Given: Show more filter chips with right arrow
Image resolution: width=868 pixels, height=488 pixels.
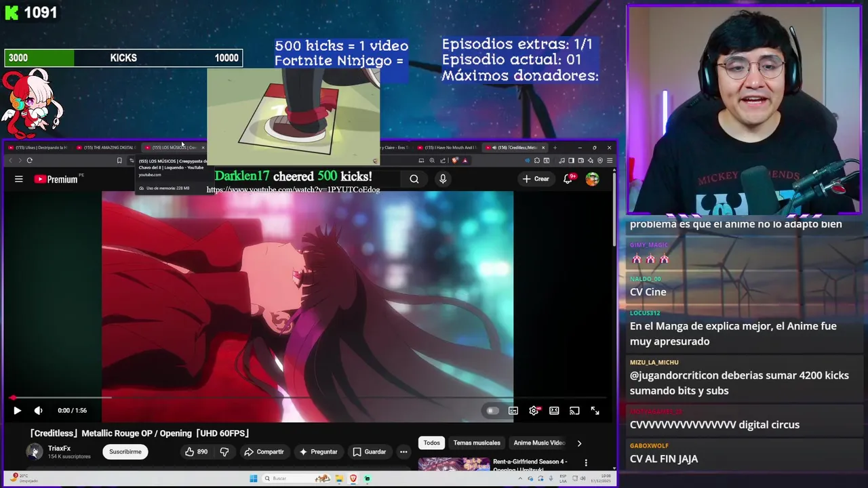Looking at the screenshot, I should (579, 443).
